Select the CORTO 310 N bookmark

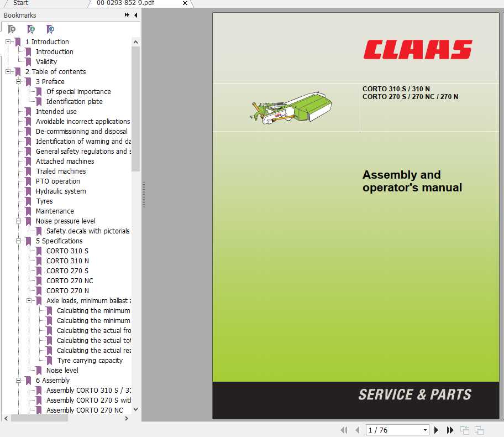click(67, 261)
